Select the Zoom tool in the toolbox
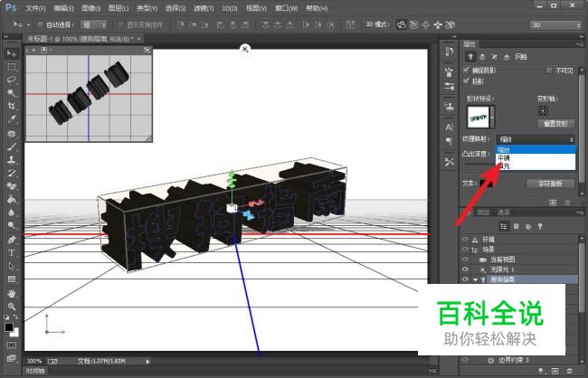 pyautogui.click(x=11, y=307)
